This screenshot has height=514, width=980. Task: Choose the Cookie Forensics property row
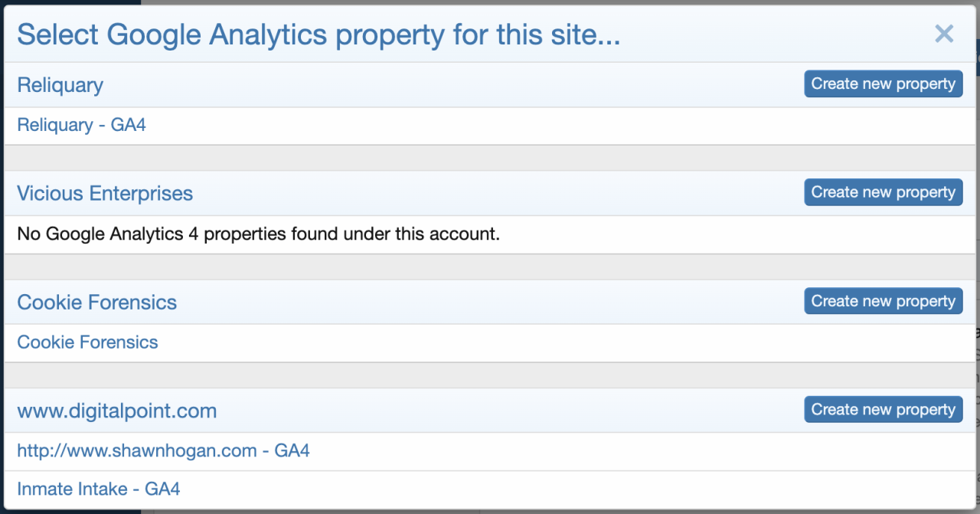(87, 342)
